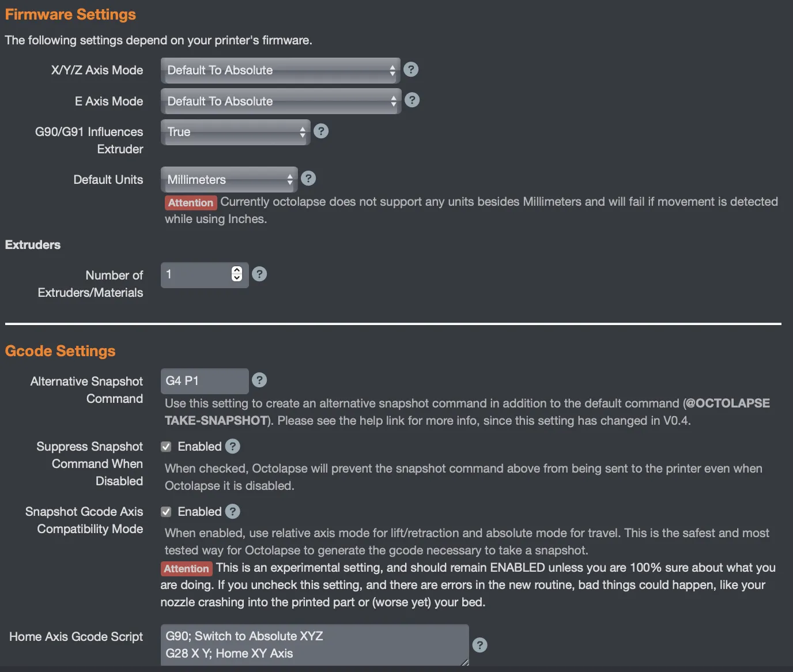
Task: Open help for G90/G91 Influences Extruder
Action: click(x=321, y=131)
